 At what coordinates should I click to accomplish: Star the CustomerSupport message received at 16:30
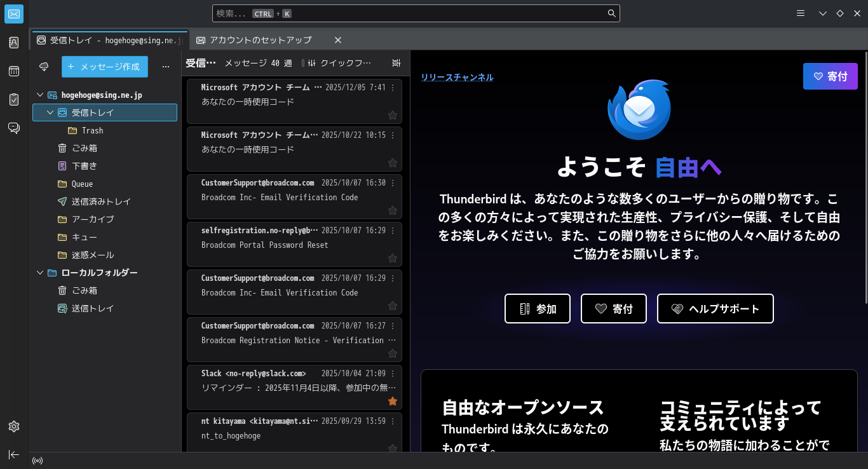393,210
